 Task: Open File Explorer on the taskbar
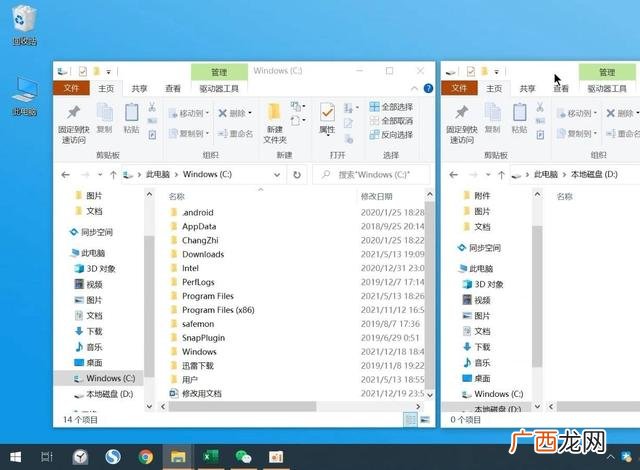pyautogui.click(x=178, y=457)
